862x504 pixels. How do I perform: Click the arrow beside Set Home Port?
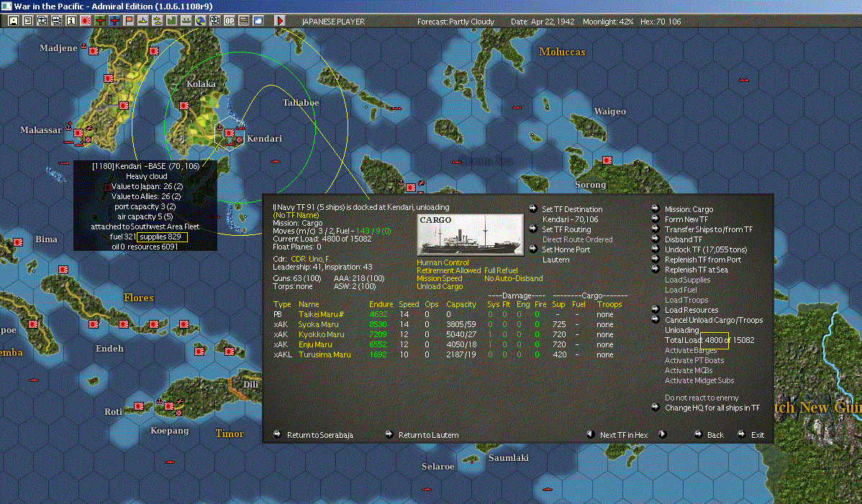click(x=533, y=249)
